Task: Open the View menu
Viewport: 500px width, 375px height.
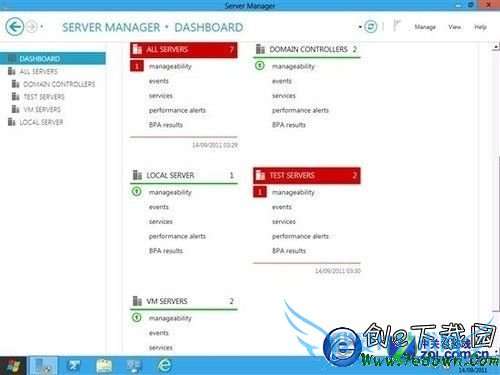Action: (455, 27)
